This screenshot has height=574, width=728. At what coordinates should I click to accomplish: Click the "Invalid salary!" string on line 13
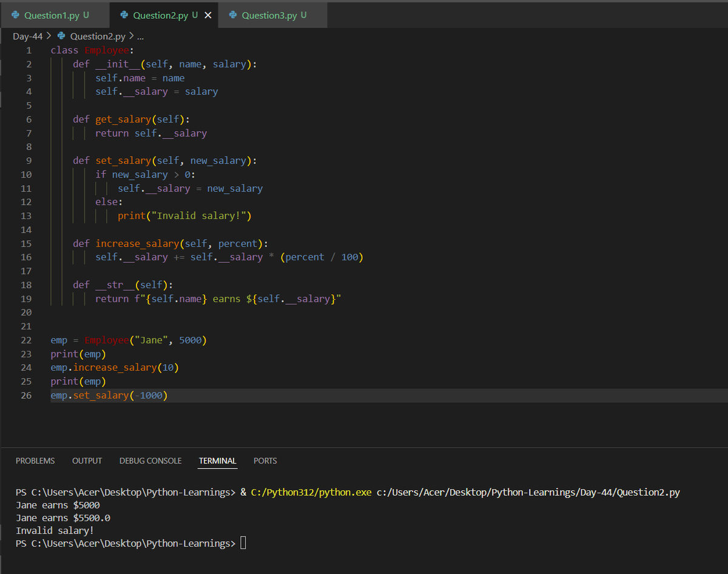(x=198, y=215)
